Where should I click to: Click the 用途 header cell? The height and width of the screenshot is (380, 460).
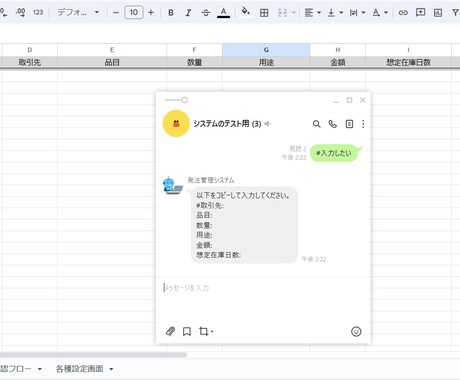(266, 62)
